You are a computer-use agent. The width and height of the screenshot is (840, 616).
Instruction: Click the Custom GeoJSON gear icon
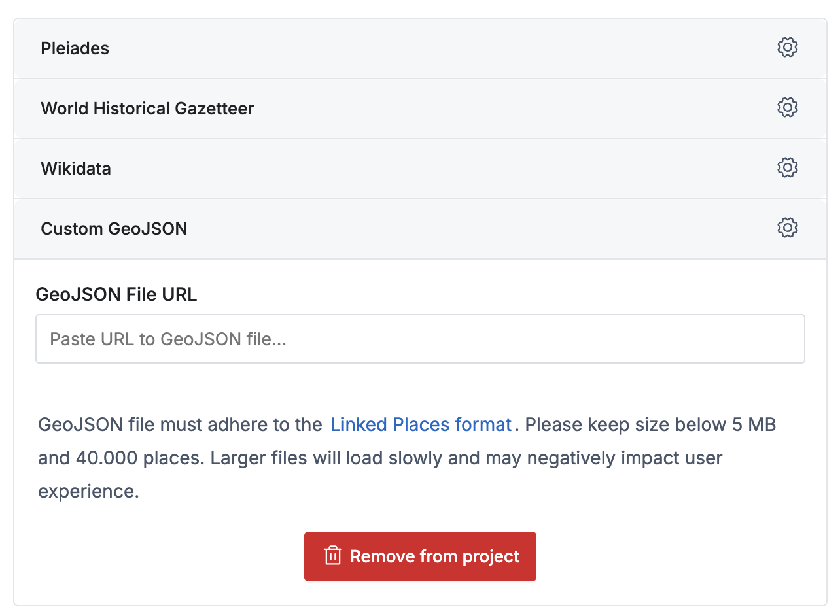(787, 228)
